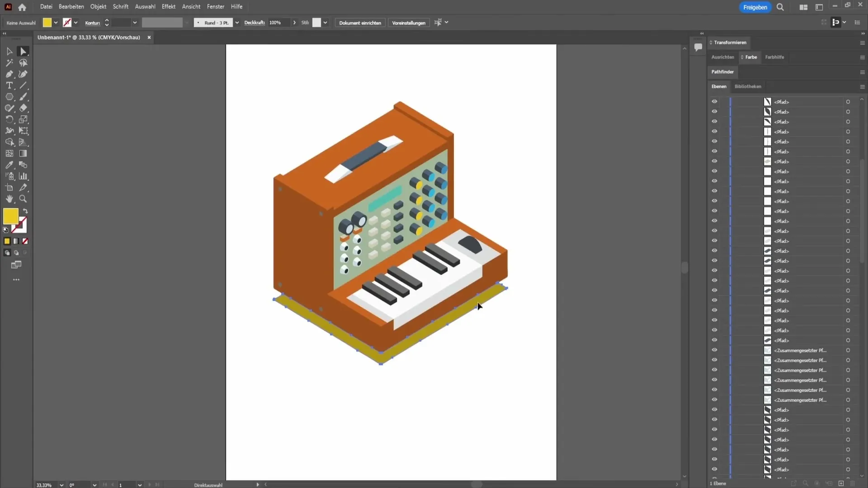Set paint mode to None
Viewport: 868px width, 488px height.
tap(25, 241)
